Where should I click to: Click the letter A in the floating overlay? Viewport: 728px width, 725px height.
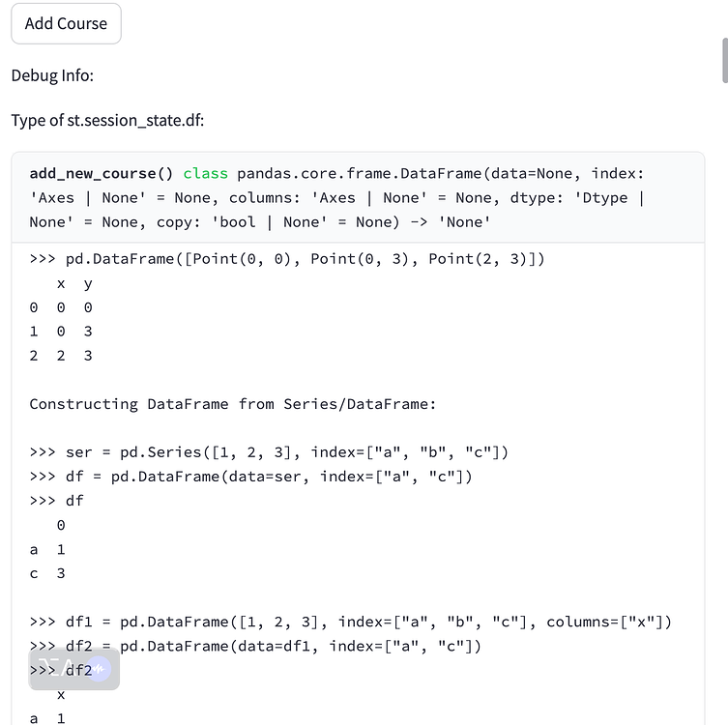click(68, 667)
